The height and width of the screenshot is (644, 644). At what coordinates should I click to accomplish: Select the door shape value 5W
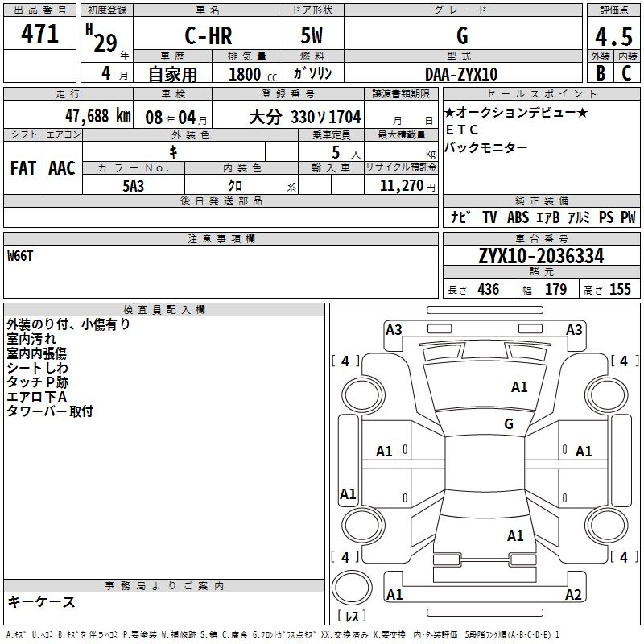pyautogui.click(x=312, y=35)
